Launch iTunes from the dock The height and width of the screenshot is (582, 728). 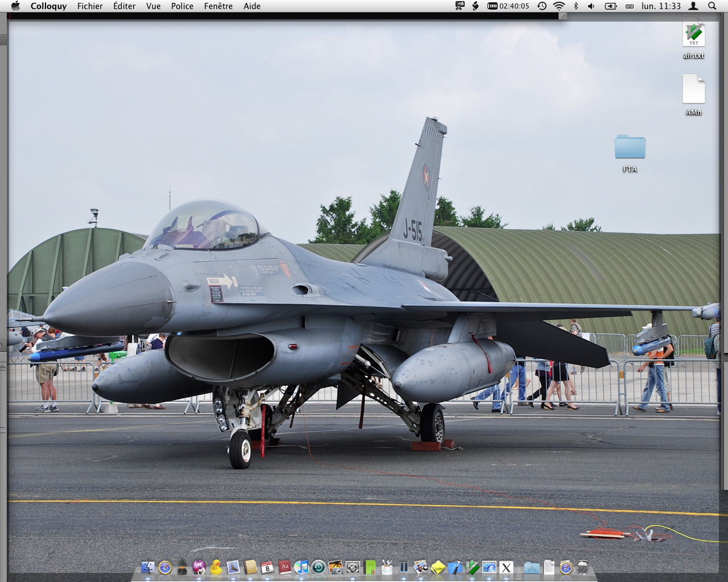coord(301,567)
